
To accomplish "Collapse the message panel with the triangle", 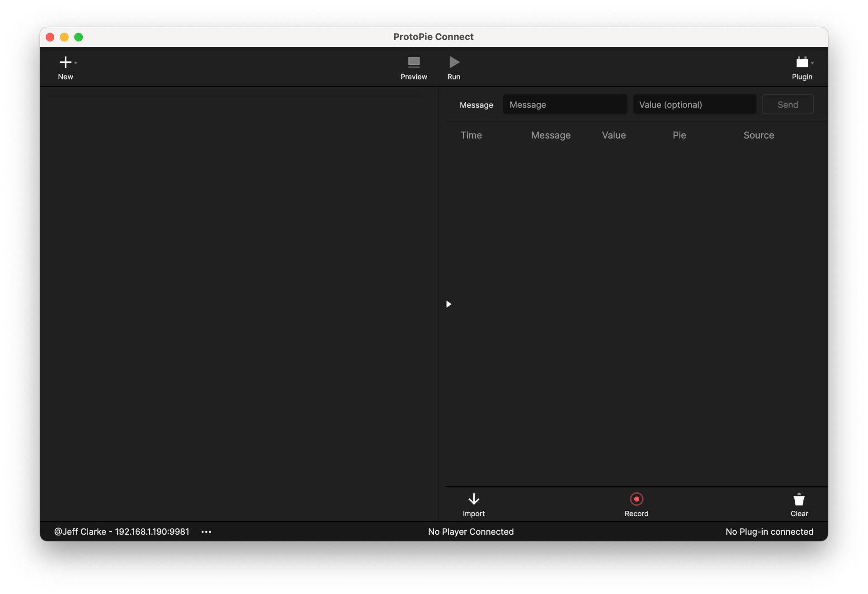I will pos(448,304).
